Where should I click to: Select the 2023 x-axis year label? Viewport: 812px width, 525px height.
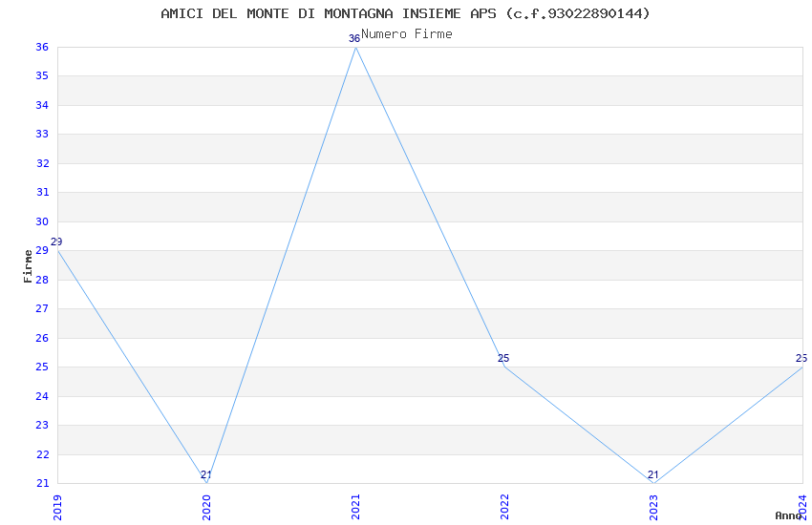(653, 507)
